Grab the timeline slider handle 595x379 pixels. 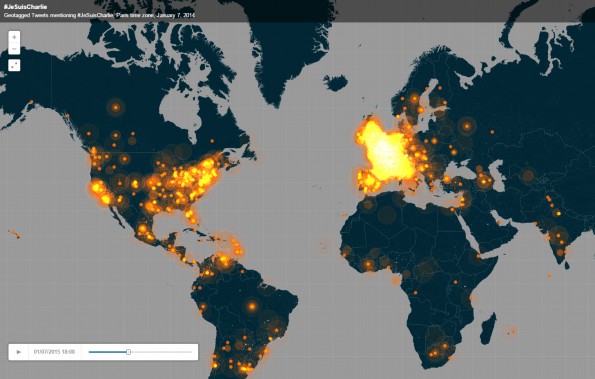(x=129, y=352)
